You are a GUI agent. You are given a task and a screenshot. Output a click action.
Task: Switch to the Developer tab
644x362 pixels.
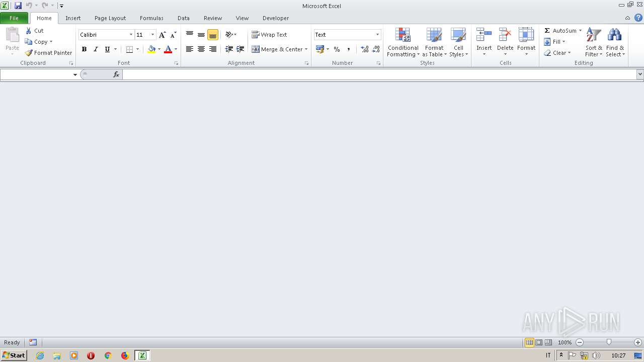(x=276, y=18)
